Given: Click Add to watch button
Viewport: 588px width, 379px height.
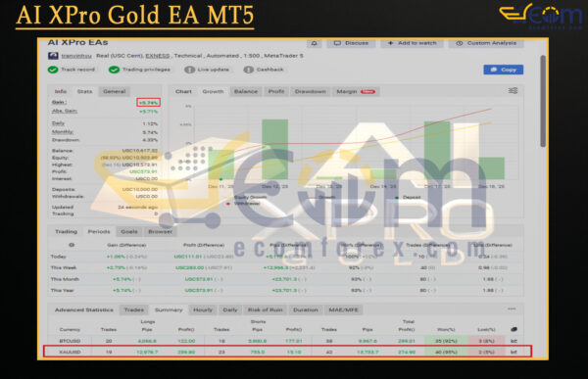Looking at the screenshot, I should [x=413, y=43].
